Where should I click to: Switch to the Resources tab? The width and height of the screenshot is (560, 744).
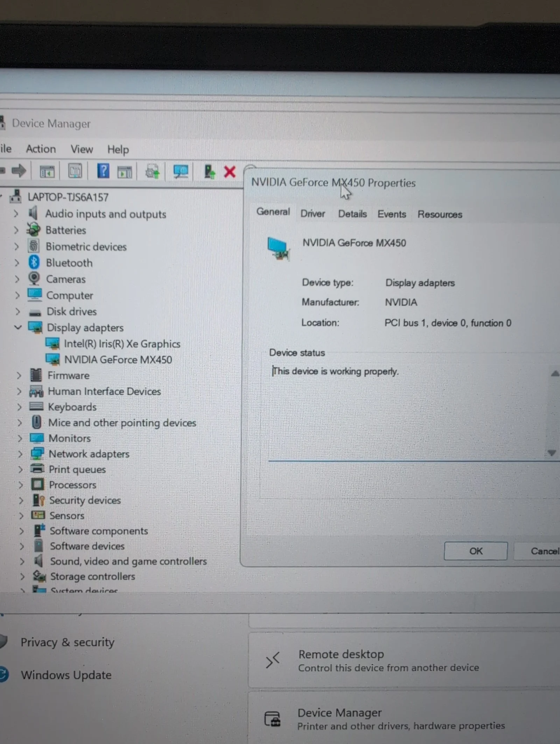point(440,214)
